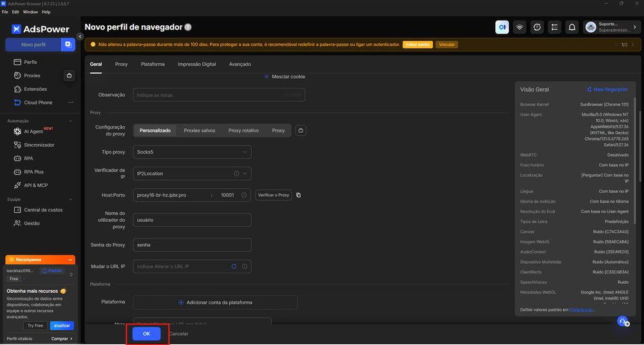Open the Tipo proxy Socks5 dropdown
The width and height of the screenshot is (644, 345).
click(192, 152)
